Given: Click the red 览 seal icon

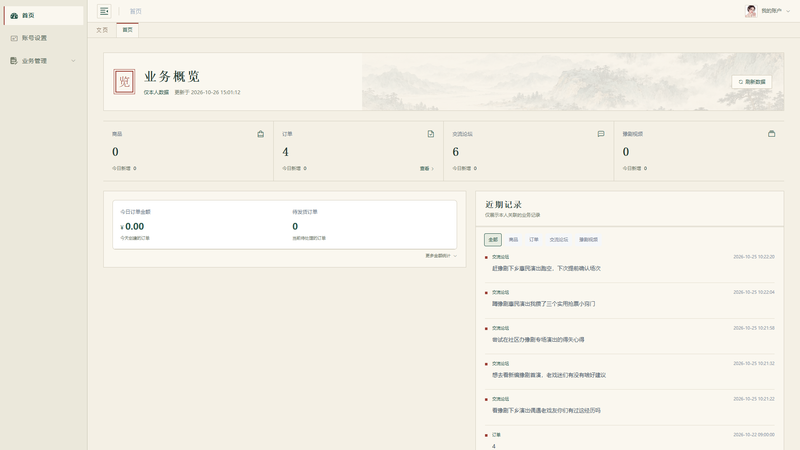Looking at the screenshot, I should pyautogui.click(x=124, y=82).
